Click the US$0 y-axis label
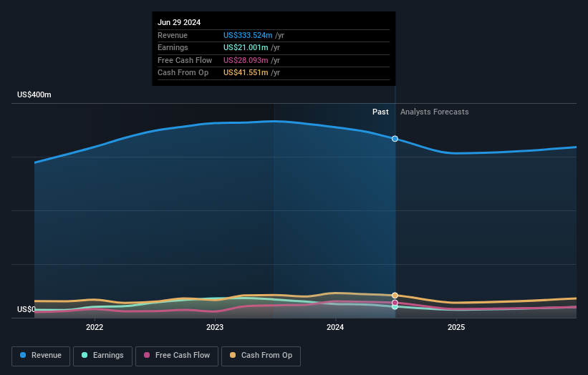This screenshot has height=375, width=588. [26, 309]
